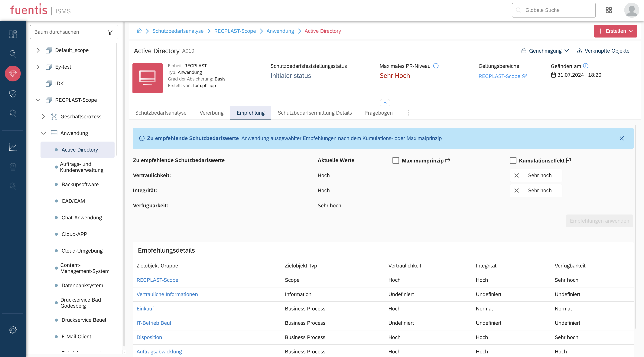Enable the Kumulationseffekt checkbox

(513, 160)
